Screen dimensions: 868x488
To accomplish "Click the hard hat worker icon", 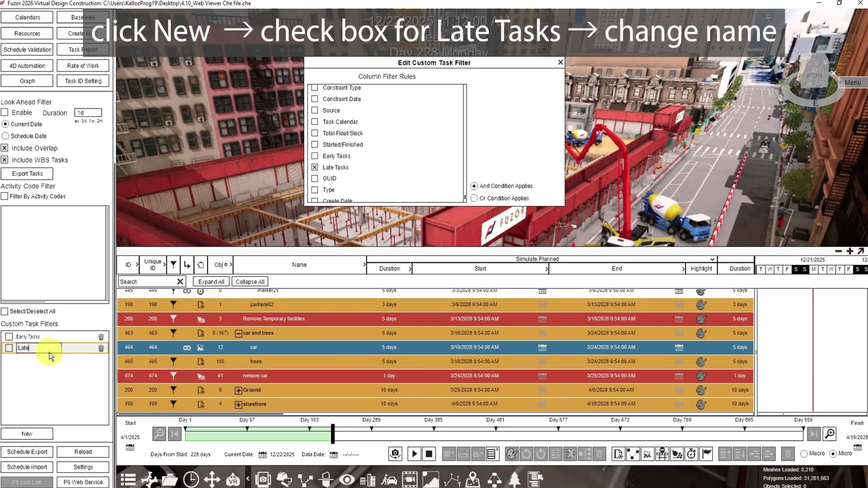I will coord(284,479).
